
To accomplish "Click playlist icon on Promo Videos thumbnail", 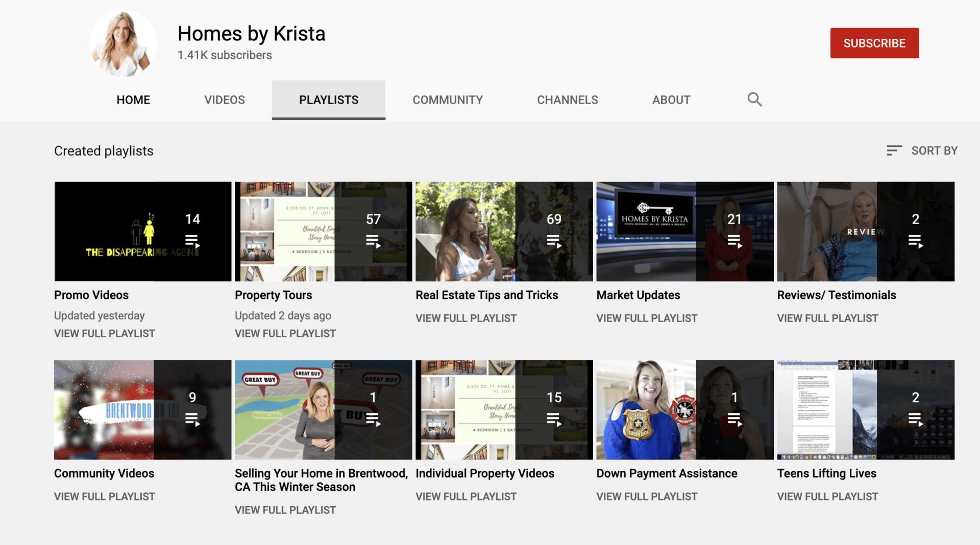I will (192, 241).
